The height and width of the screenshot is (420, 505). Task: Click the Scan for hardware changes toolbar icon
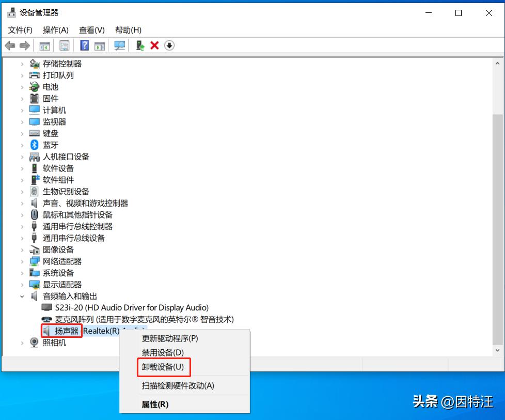click(119, 45)
